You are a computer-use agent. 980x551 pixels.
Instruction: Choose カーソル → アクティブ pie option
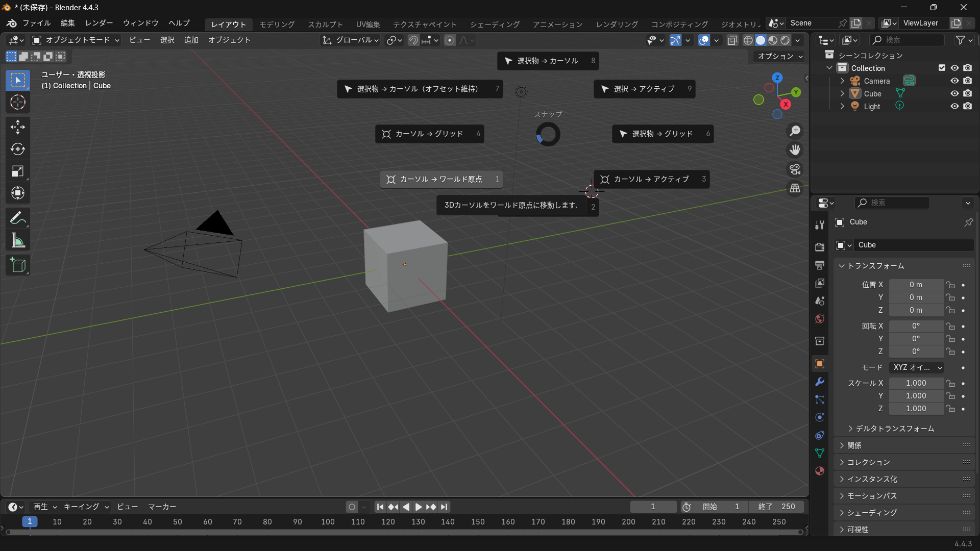pos(651,179)
